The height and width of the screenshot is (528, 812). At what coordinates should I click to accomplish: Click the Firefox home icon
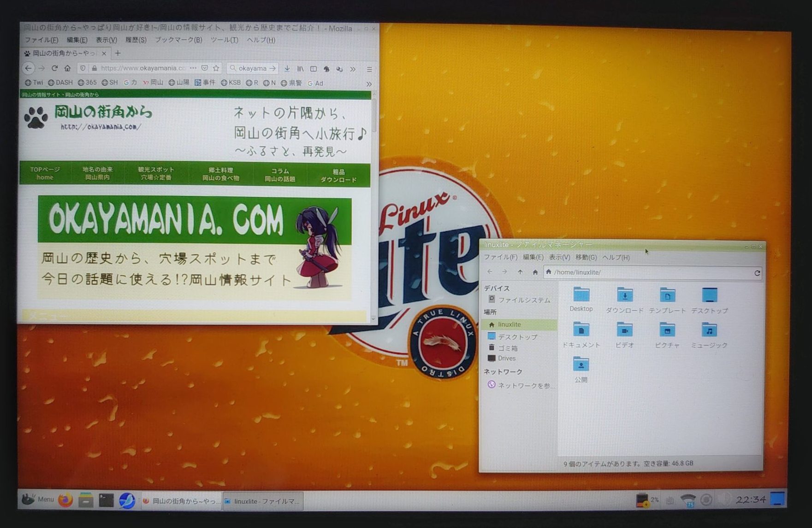pyautogui.click(x=67, y=68)
